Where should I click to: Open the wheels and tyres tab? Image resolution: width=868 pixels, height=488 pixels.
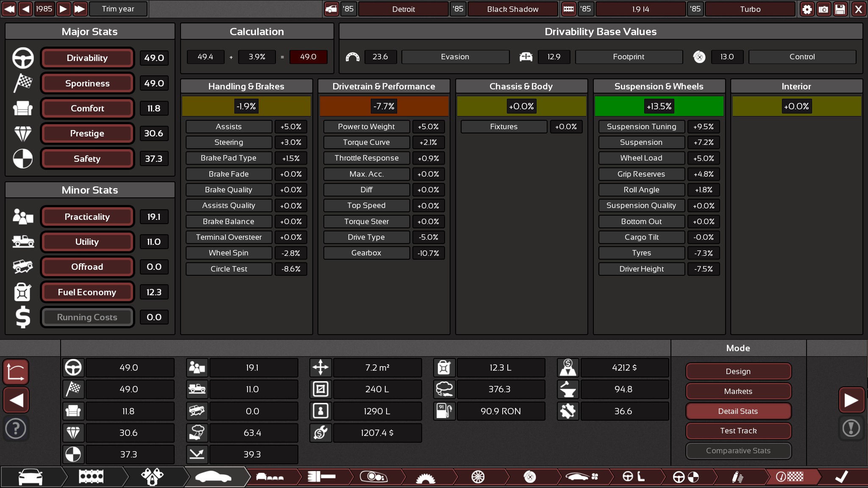pyautogui.click(x=478, y=477)
